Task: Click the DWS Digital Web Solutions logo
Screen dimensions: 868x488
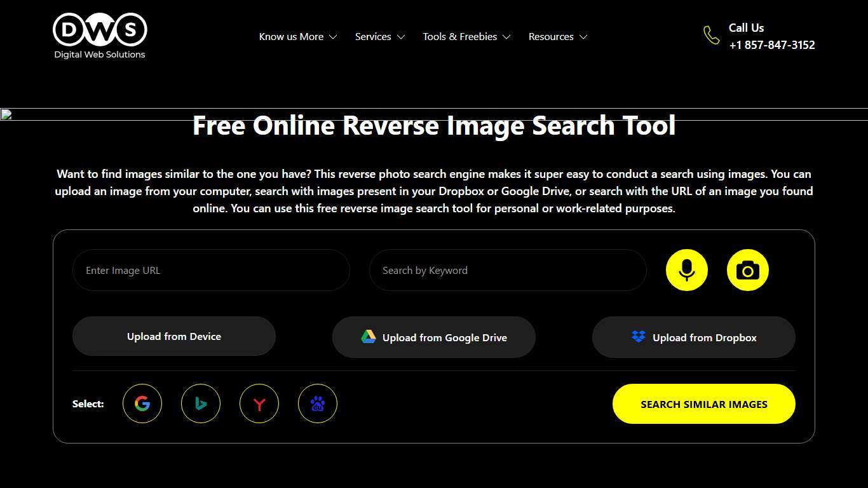Action: (x=99, y=35)
